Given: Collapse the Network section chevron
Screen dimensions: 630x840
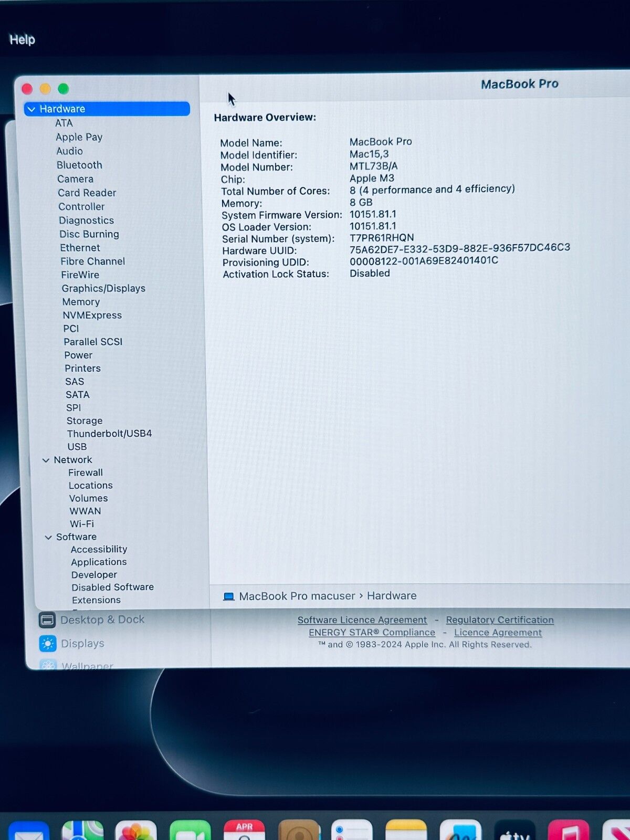Looking at the screenshot, I should click(46, 460).
